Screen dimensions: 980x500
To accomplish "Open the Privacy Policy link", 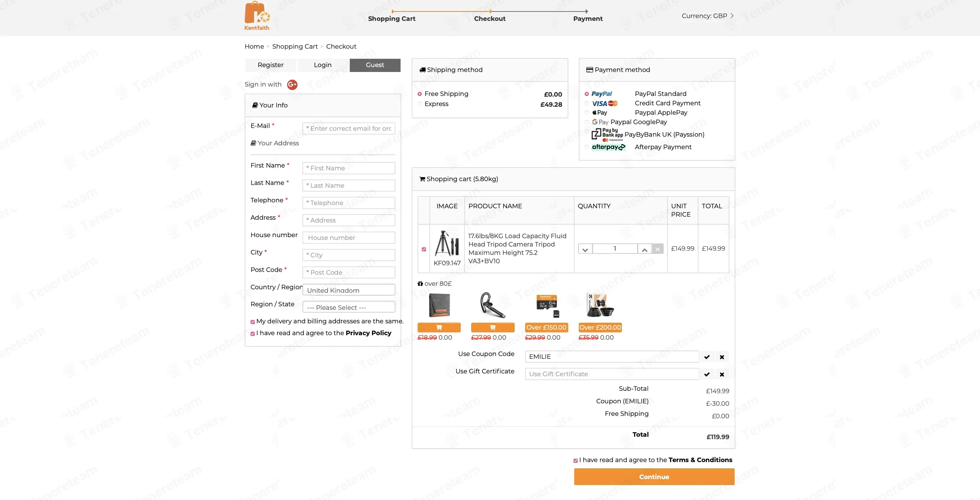I will click(368, 333).
